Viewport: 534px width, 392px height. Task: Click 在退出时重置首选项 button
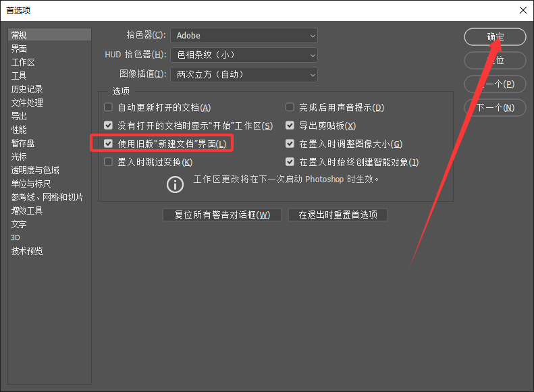click(338, 215)
